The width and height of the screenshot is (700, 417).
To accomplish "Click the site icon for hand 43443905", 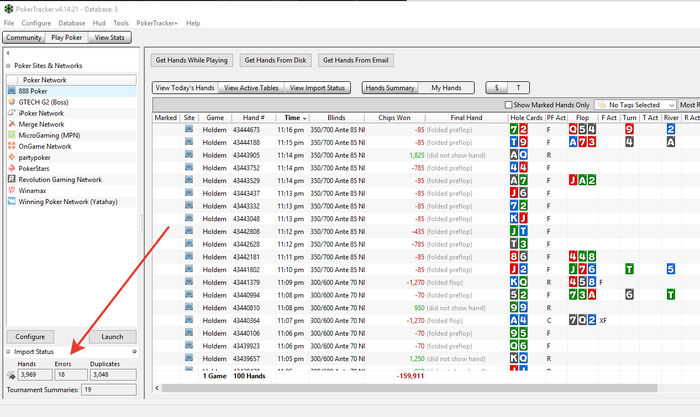I will click(189, 154).
